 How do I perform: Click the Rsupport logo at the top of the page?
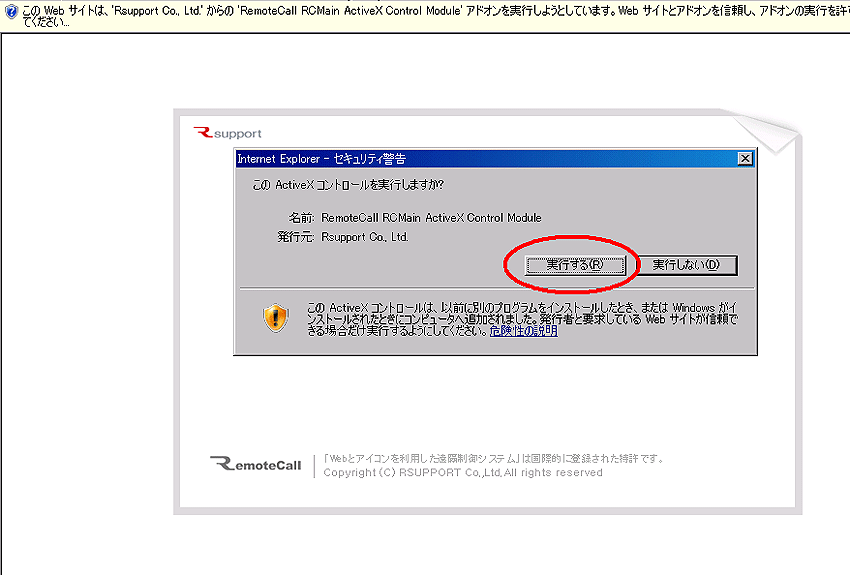[x=227, y=133]
